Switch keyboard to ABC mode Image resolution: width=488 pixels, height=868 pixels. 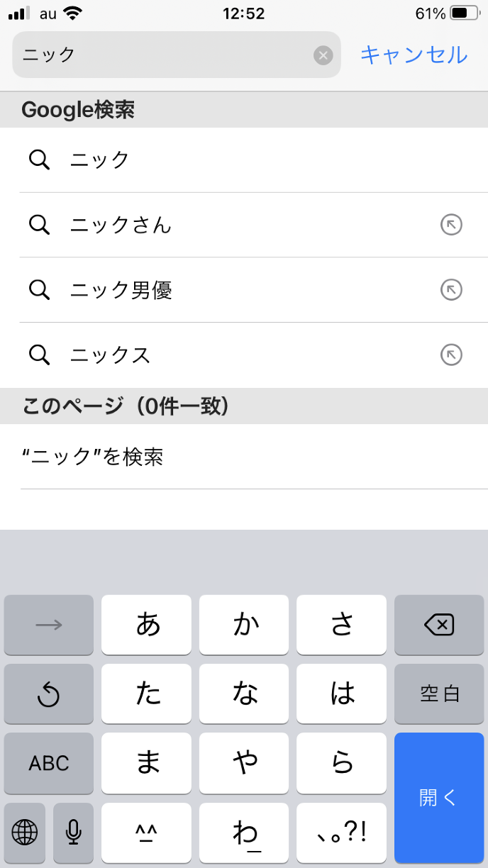[49, 763]
